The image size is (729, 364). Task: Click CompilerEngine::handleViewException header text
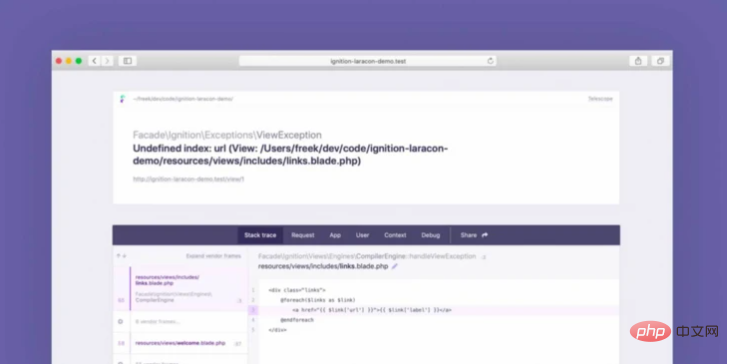pyautogui.click(x=367, y=256)
